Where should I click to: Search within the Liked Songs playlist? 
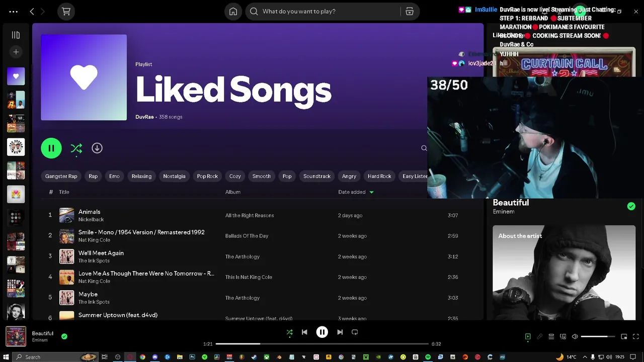pos(424,148)
